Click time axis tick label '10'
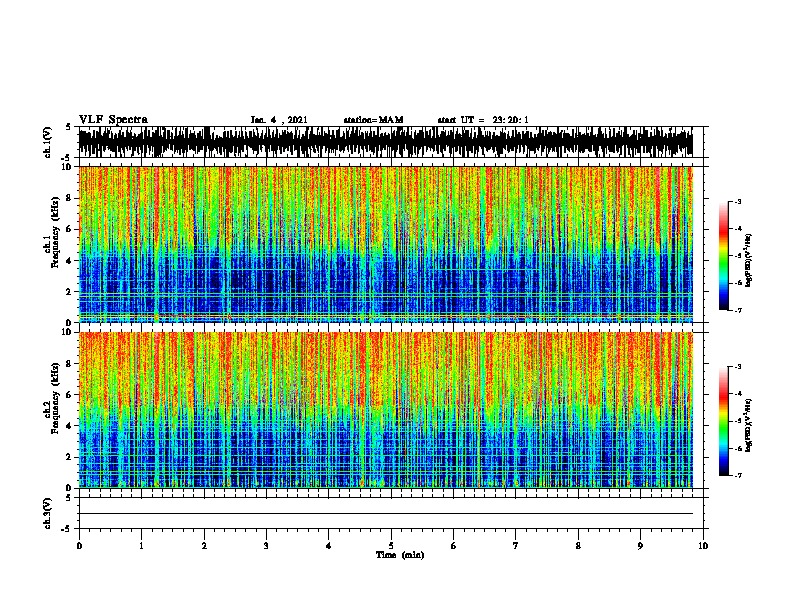792x612 pixels. pyautogui.click(x=703, y=545)
